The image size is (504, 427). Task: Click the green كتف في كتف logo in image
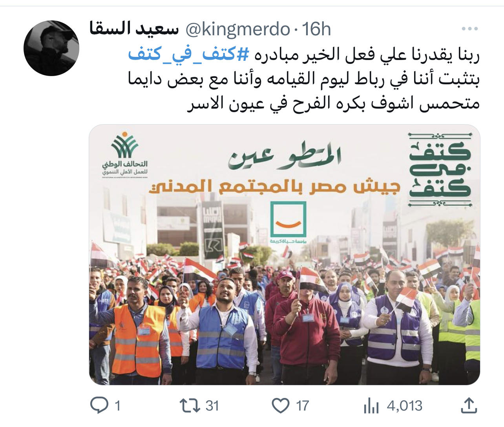[440, 169]
